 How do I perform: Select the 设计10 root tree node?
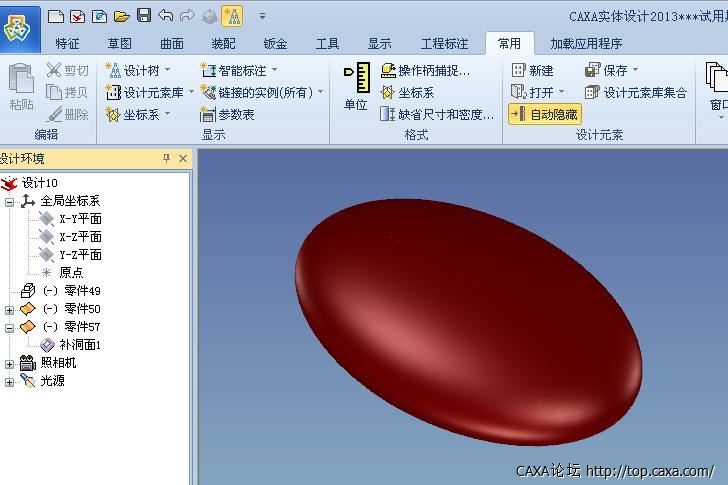(39, 183)
